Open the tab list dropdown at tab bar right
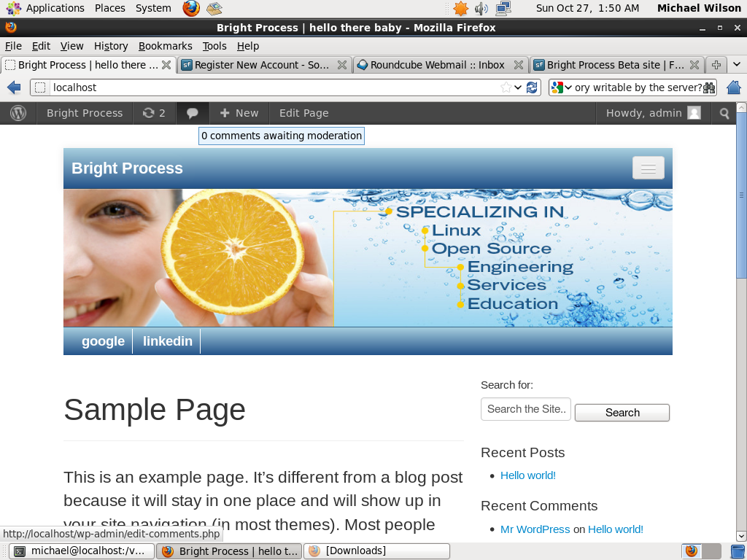 click(x=736, y=64)
